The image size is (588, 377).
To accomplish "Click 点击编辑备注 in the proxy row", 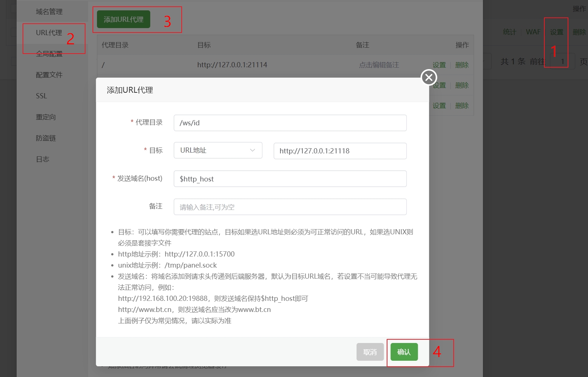I will (379, 65).
